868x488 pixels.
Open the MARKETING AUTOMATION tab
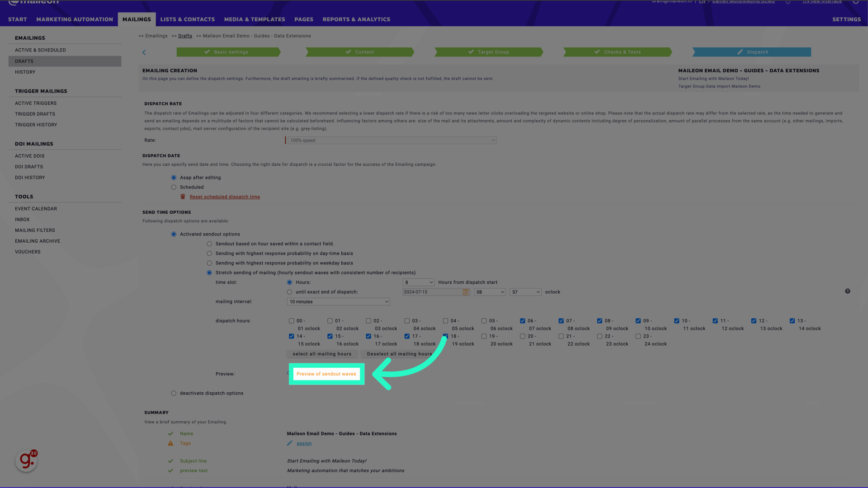pos(75,19)
